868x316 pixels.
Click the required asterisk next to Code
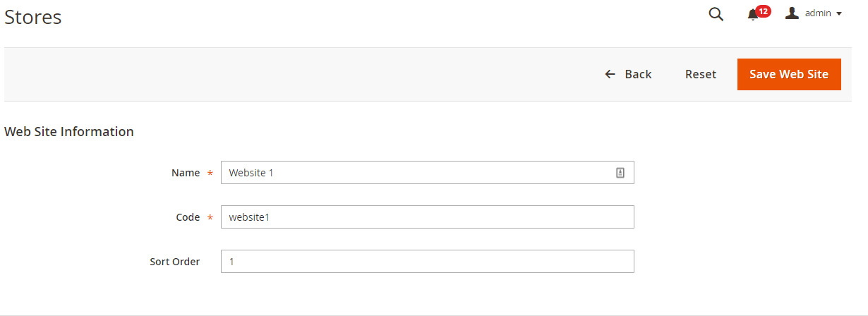(210, 218)
